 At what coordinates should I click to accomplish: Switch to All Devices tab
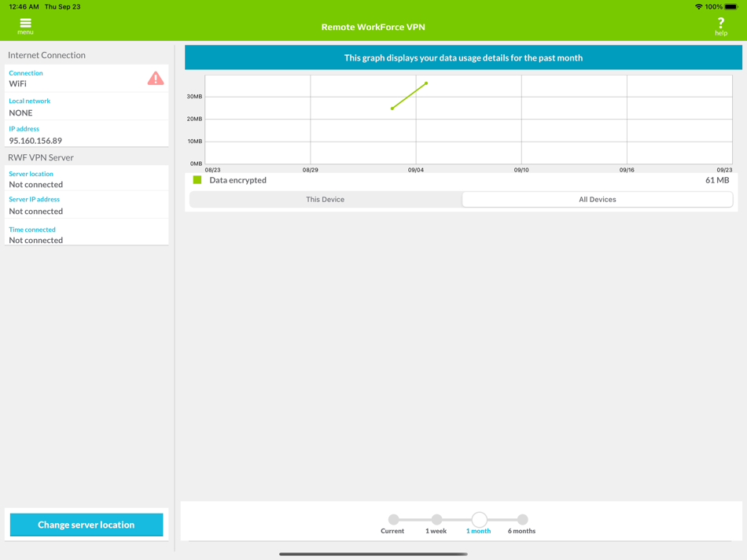598,199
